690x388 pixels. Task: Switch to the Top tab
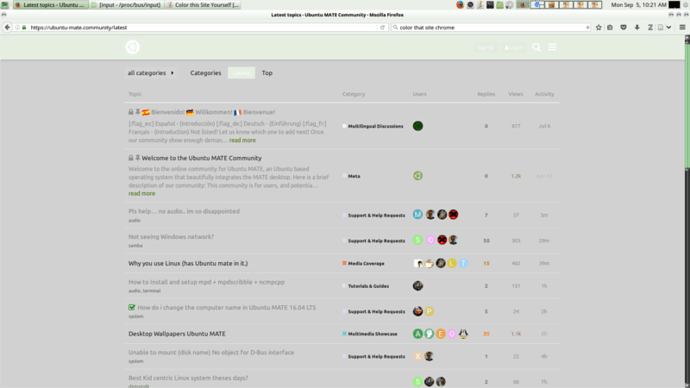pos(267,73)
